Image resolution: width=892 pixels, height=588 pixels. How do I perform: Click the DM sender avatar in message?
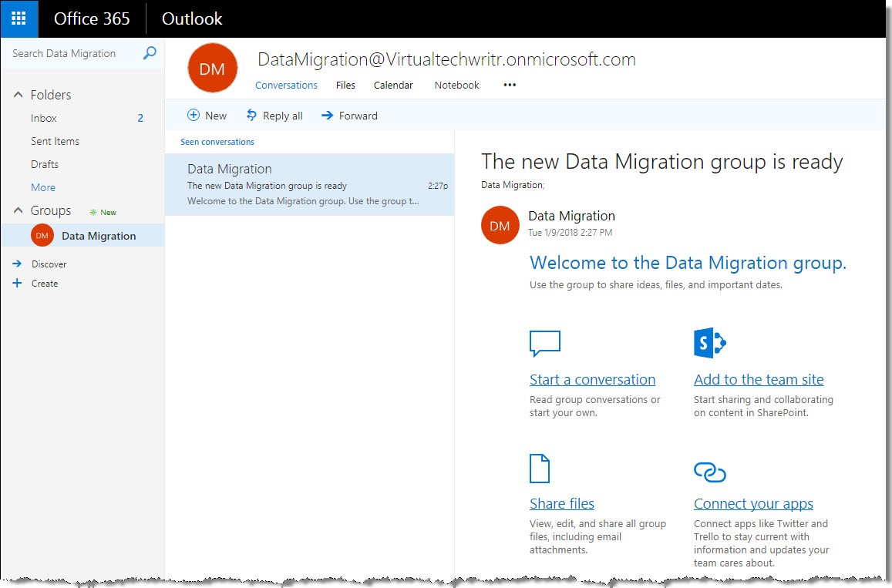coord(500,225)
